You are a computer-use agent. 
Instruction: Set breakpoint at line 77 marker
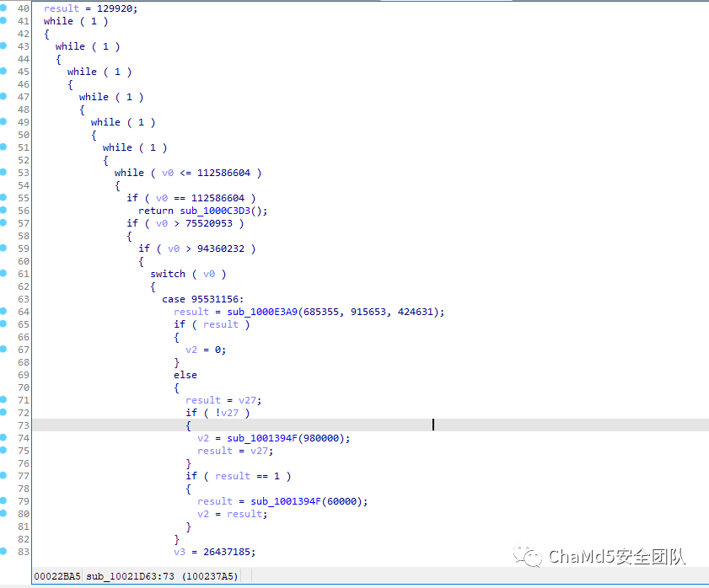tap(3, 475)
